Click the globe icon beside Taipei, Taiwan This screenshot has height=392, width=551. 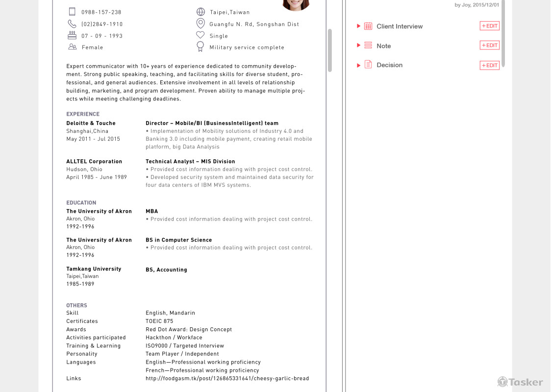[x=200, y=12]
